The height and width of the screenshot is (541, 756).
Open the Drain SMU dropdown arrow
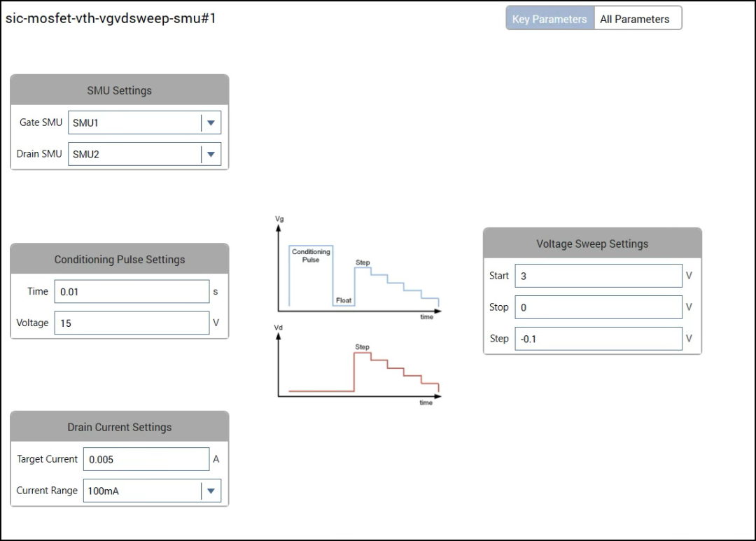coord(211,155)
